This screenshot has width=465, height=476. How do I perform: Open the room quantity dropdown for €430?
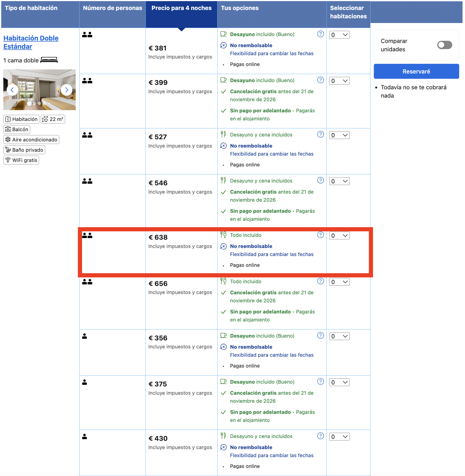[339, 437]
